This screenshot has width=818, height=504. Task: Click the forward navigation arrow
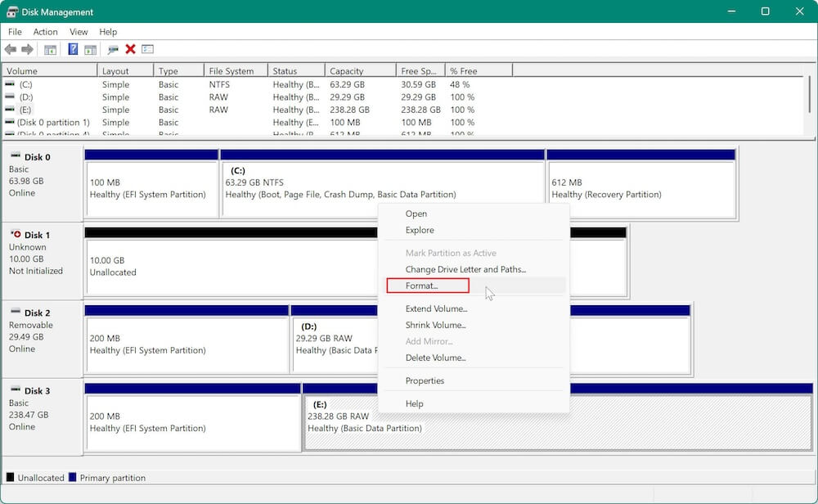click(26, 49)
